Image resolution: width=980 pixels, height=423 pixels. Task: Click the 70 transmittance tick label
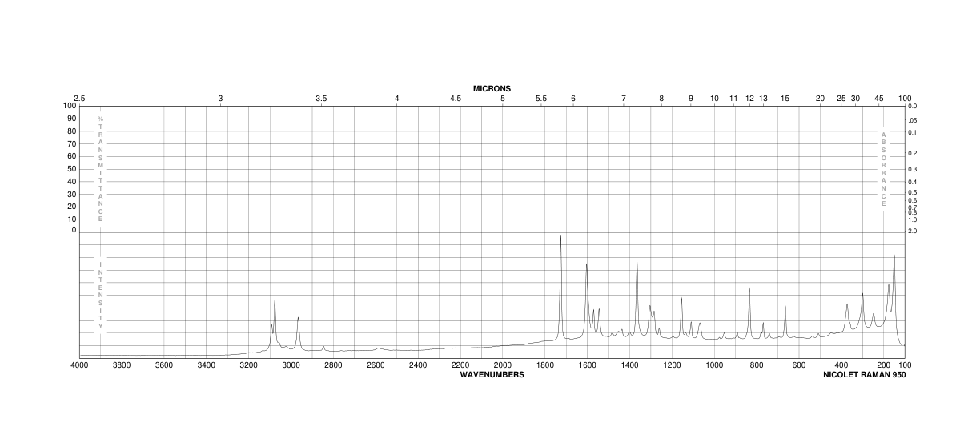click(71, 144)
